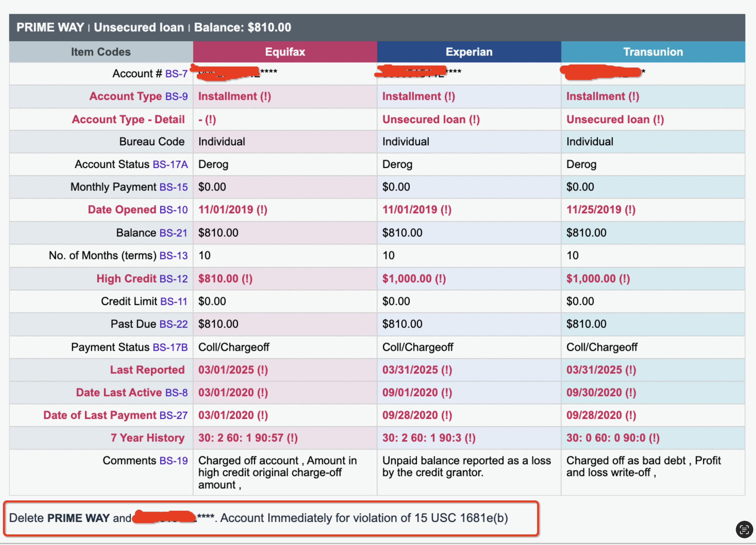The height and width of the screenshot is (545, 756).
Task: Click the BS-15 monthly payment code
Action: pos(173,187)
